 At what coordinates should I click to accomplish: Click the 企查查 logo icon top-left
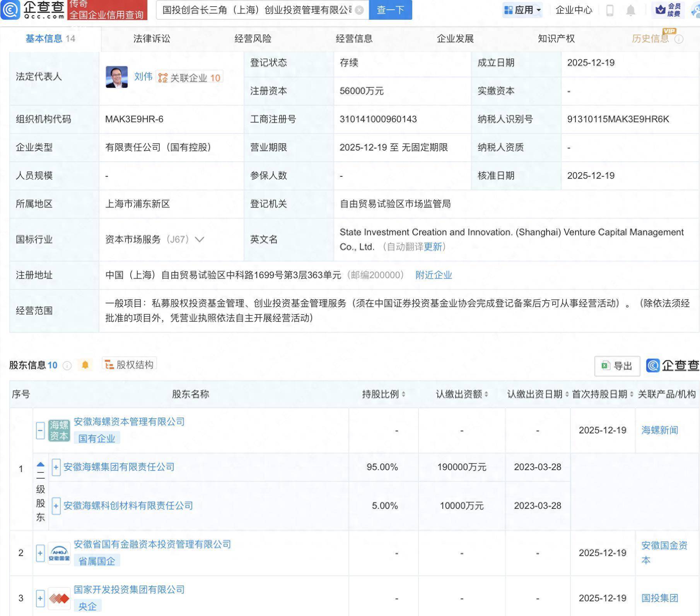tap(11, 10)
